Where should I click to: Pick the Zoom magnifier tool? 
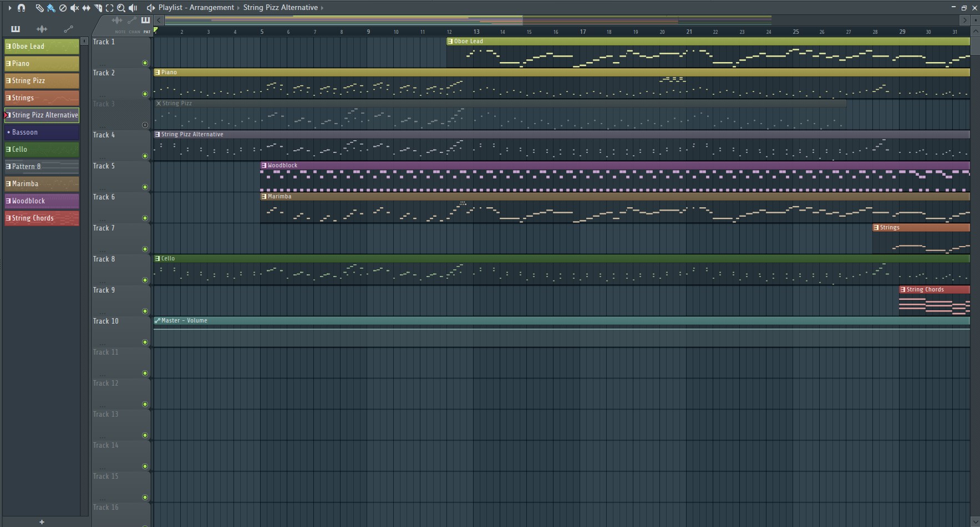pos(121,8)
